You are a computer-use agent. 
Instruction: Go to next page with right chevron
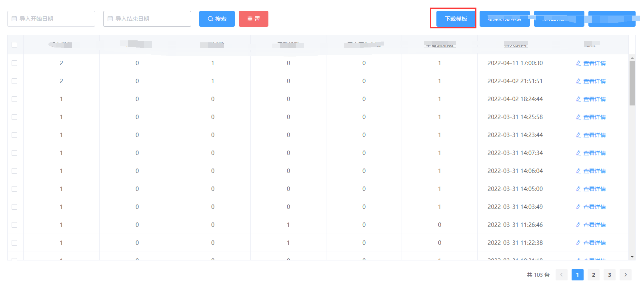point(626,275)
